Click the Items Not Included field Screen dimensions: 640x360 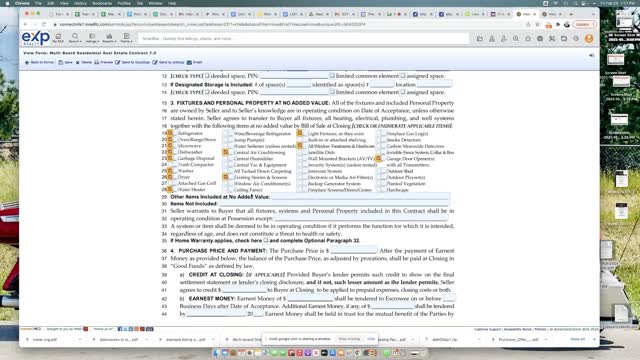point(334,203)
